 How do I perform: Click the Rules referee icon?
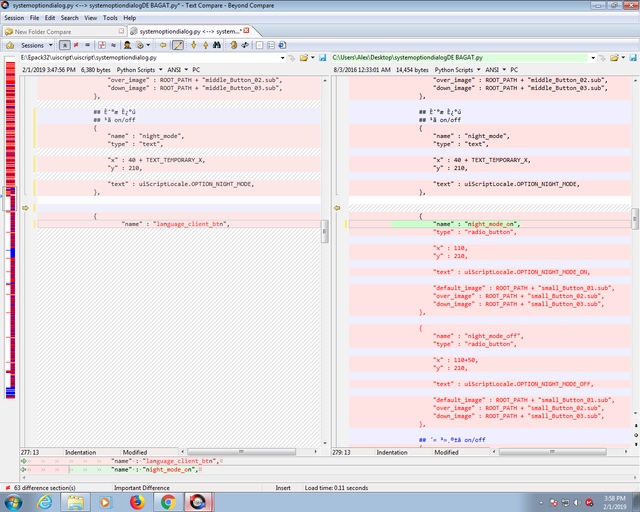click(x=127, y=45)
